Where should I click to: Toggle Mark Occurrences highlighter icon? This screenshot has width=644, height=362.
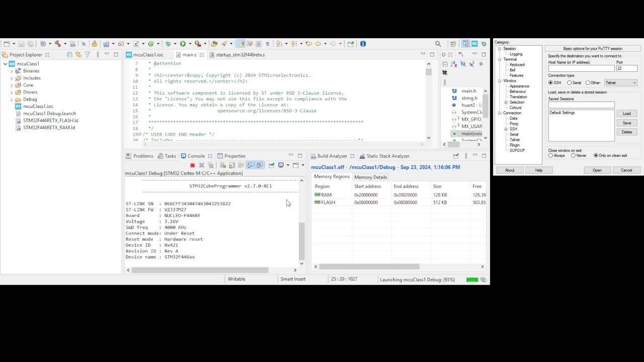[242, 44]
